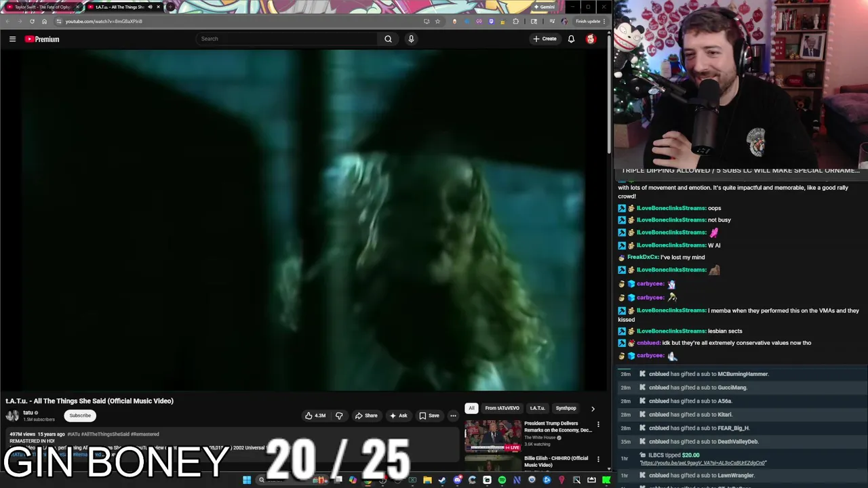Click MCBurningHammer gifted sub name
The width and height of the screenshot is (868, 488).
pos(743,374)
